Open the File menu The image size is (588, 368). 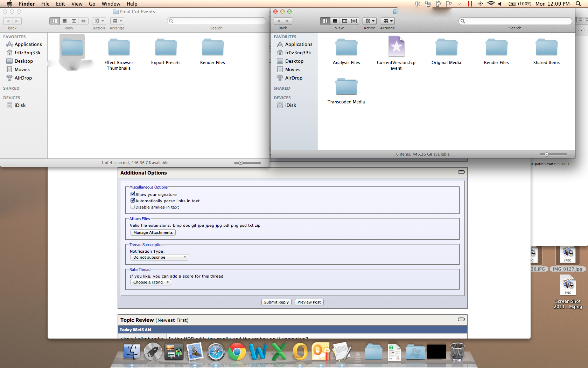click(x=45, y=4)
